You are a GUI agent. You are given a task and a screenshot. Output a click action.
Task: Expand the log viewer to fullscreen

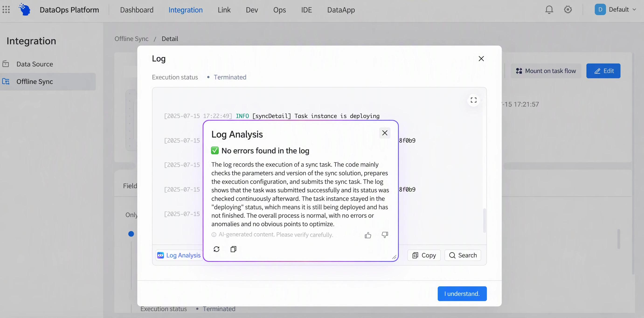point(473,100)
